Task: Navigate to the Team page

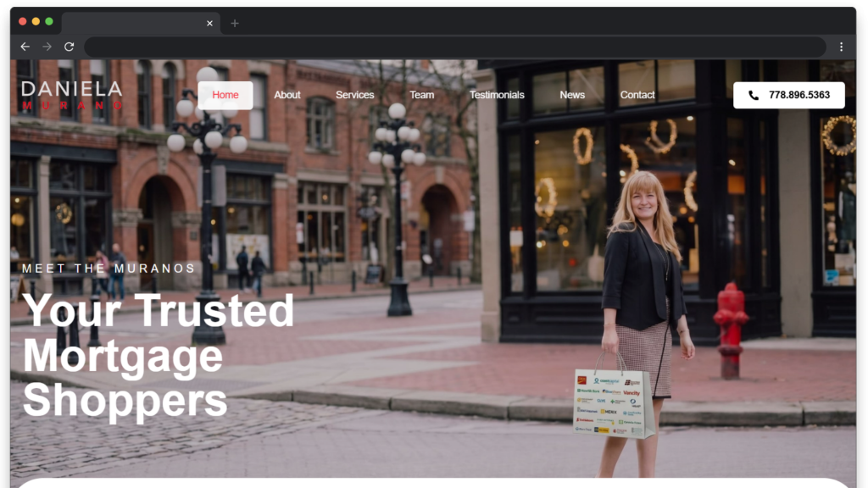Action: point(422,95)
